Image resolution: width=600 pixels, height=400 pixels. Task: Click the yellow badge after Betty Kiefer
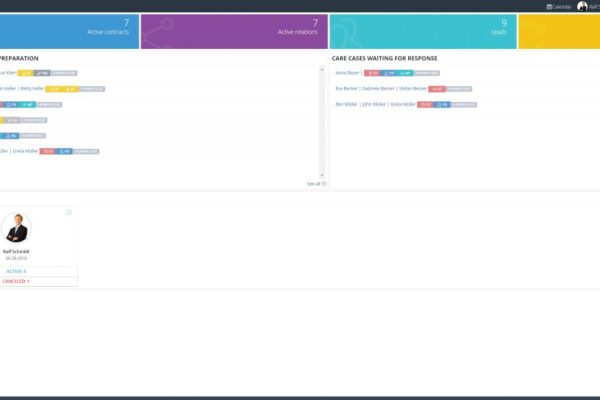(62, 89)
